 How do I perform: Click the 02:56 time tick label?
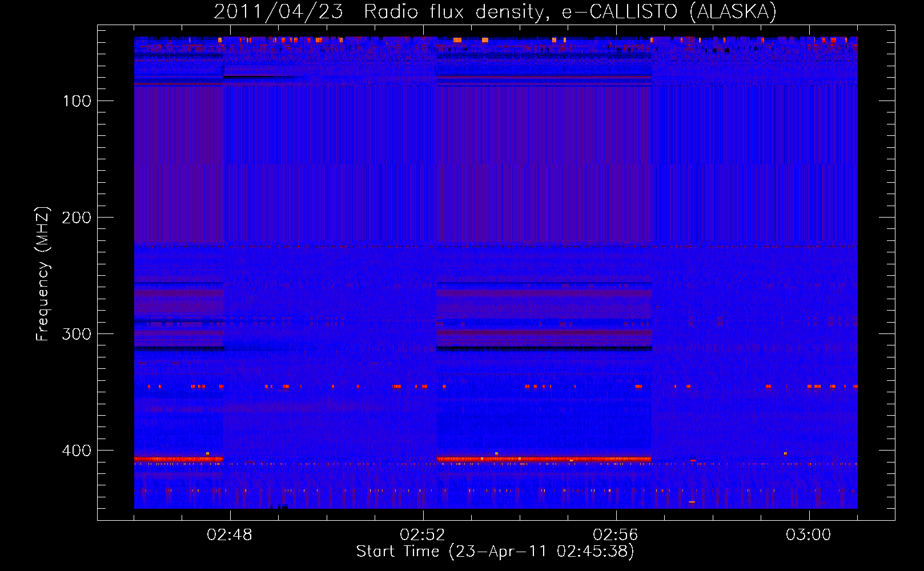coord(616,535)
